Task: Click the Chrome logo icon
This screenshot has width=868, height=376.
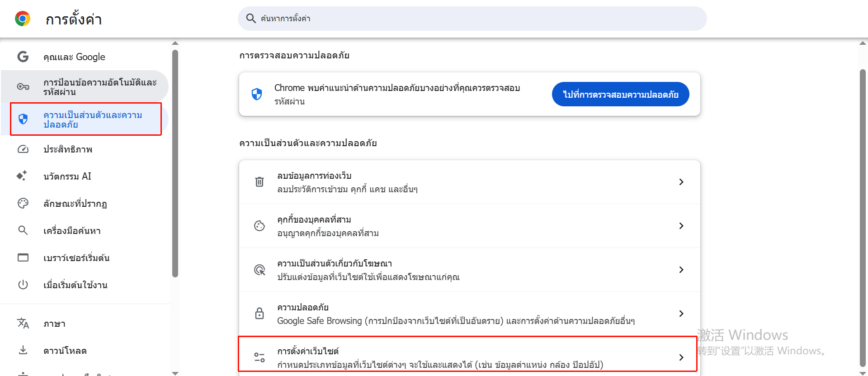Action: 23,19
